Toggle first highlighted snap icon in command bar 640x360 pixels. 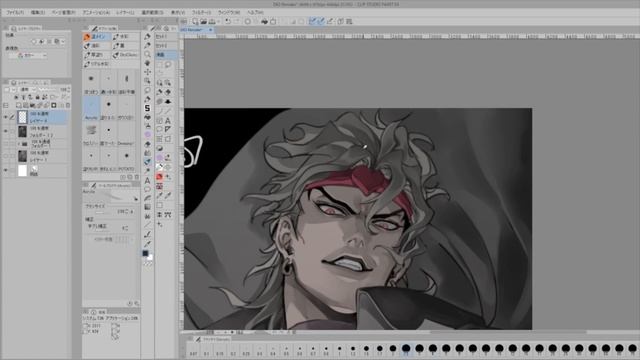312,21
